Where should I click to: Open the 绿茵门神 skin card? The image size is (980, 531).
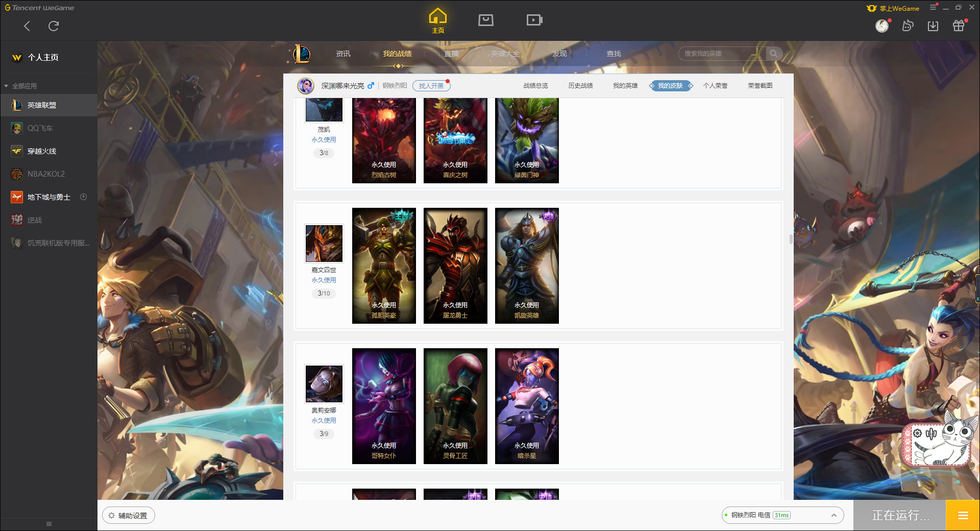(527, 140)
